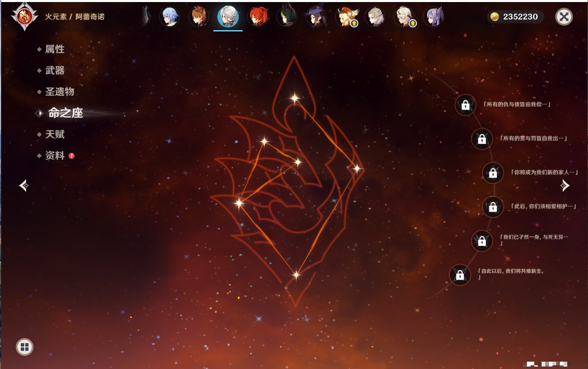This screenshot has width=588, height=369.
Task: Click lock icon beside 所有的赏与罚皆自我出
Action: click(x=482, y=139)
